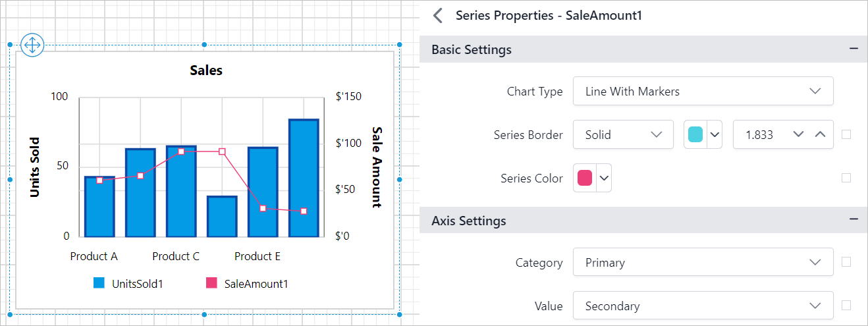Image resolution: width=868 pixels, height=326 pixels.
Task: Open the Value axis dropdown
Action: (x=703, y=306)
